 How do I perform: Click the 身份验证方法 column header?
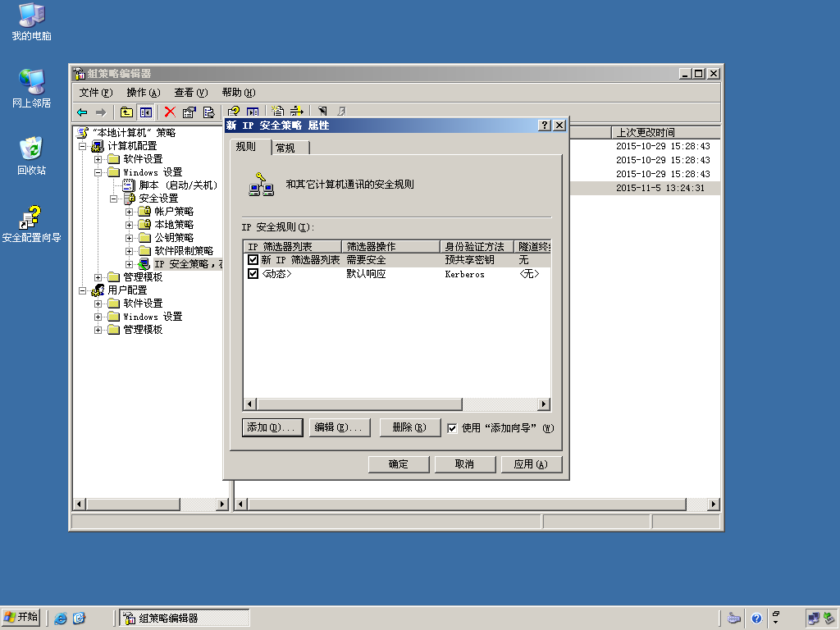(x=477, y=246)
